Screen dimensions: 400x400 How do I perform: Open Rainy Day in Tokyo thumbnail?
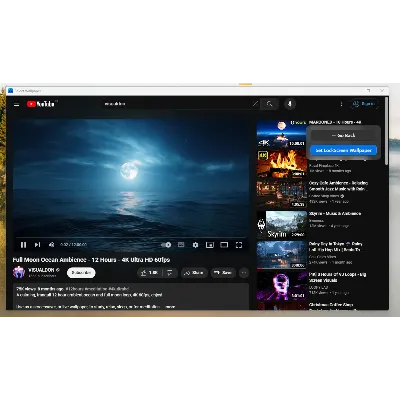coord(282,255)
